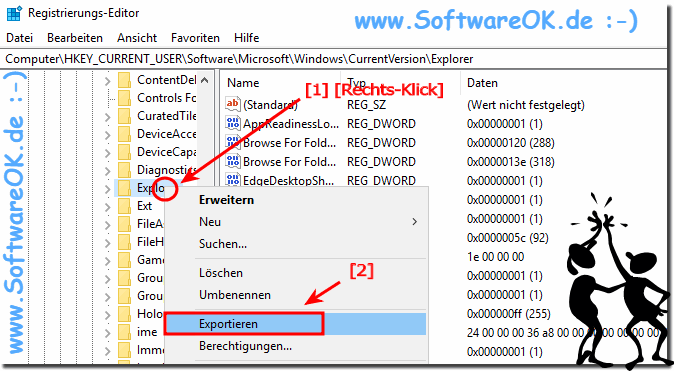Select the (Standard) value entry

click(270, 105)
